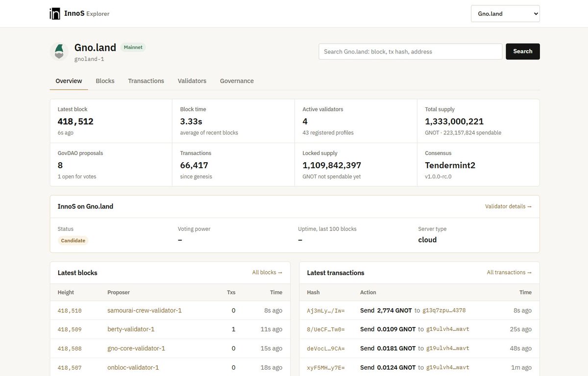Open the Transactions tab
The height and width of the screenshot is (376, 588).
[x=146, y=81]
